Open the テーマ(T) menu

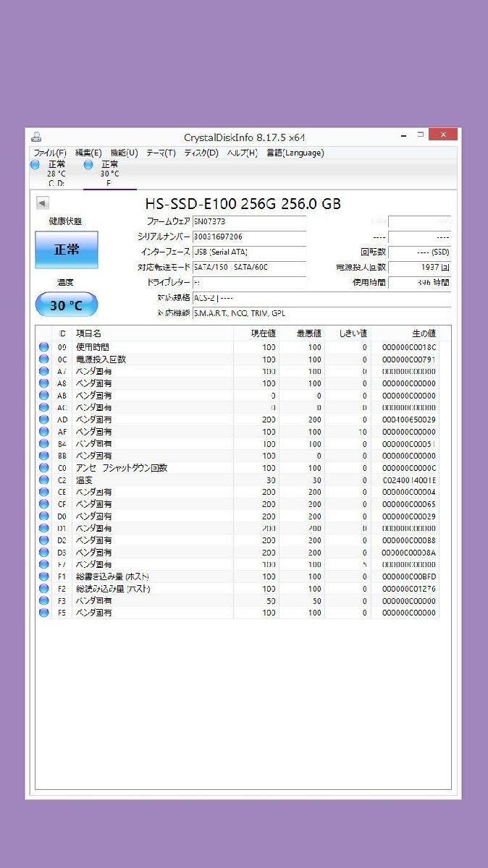coord(161,153)
